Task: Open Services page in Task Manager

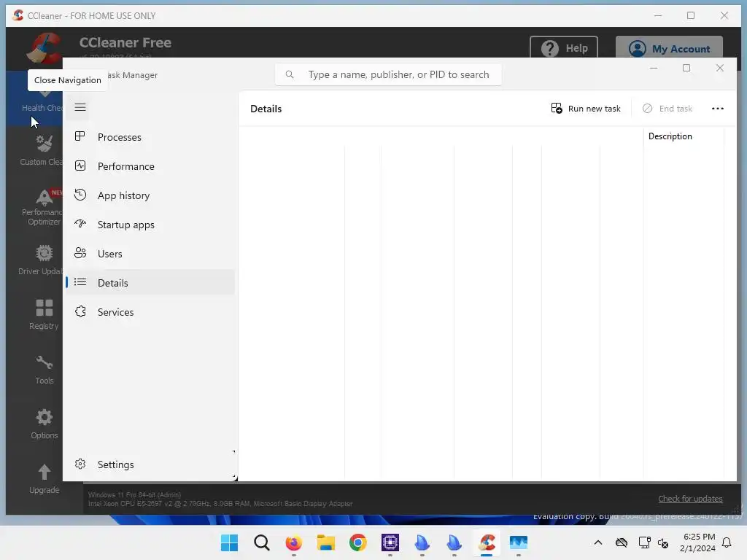Action: click(150, 312)
